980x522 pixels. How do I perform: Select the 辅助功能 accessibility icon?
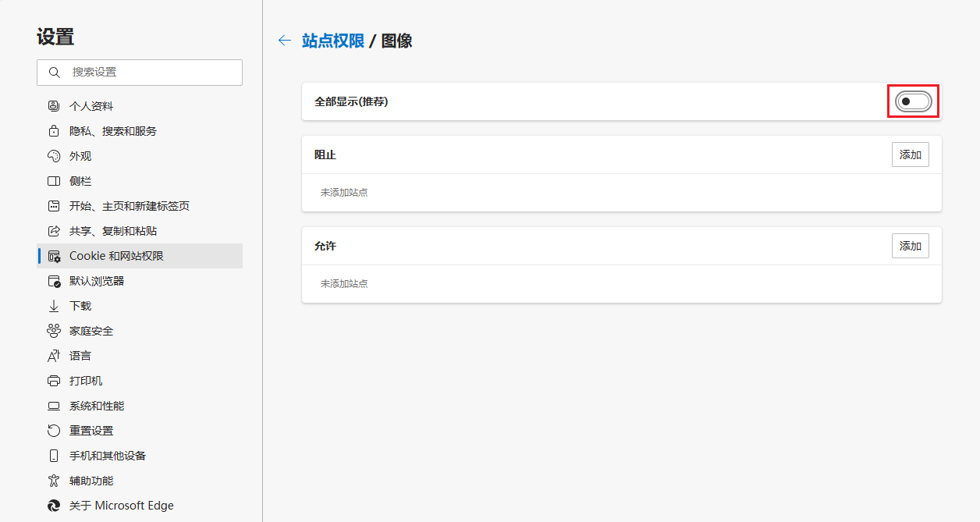pos(53,480)
